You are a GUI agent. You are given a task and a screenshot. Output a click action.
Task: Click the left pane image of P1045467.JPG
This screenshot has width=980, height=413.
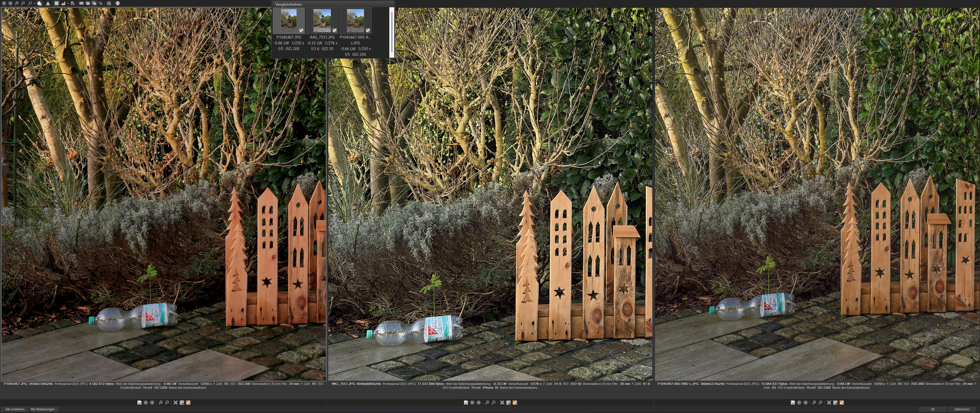click(164, 194)
